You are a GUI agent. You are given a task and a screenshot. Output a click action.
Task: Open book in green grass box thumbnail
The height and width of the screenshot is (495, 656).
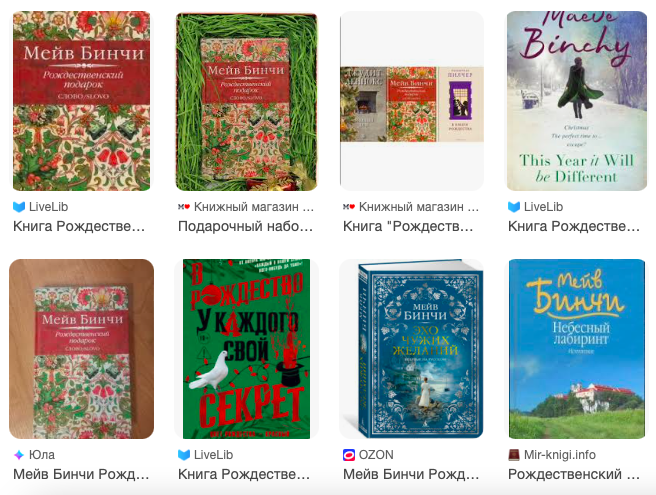247,101
